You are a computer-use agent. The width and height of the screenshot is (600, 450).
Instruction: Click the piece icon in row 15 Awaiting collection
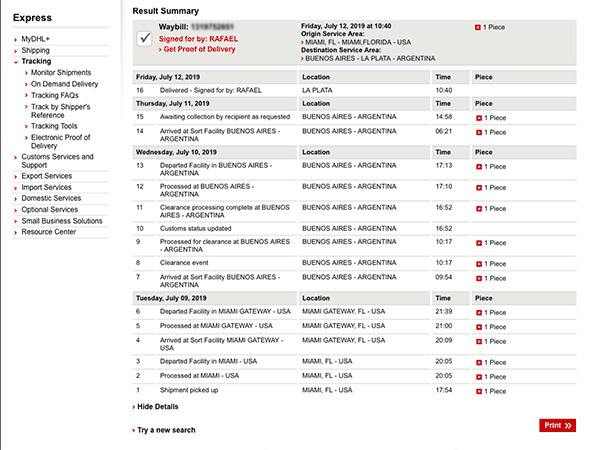(x=479, y=118)
